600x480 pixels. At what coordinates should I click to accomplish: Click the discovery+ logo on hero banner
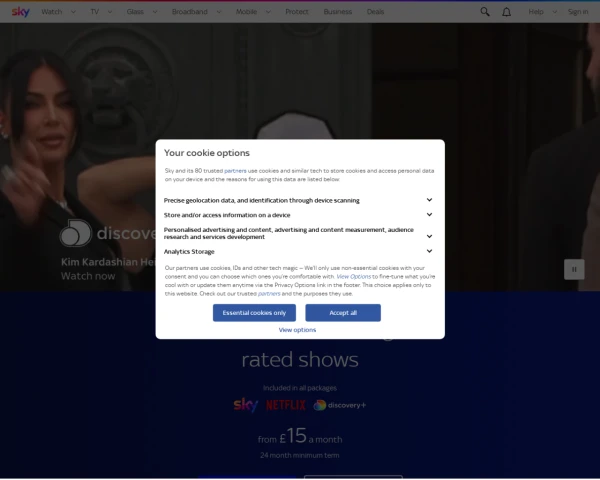108,233
